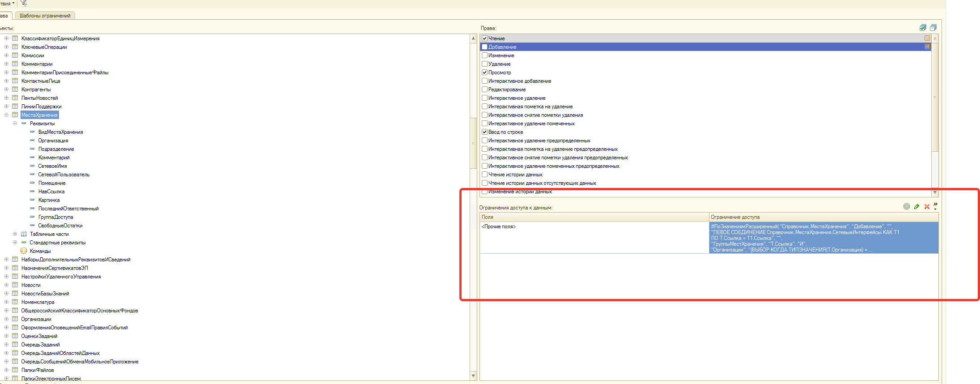Viewport: 980px width, 384px height.
Task: Collapse the МестаХранения tree node
Action: pyautogui.click(x=6, y=115)
